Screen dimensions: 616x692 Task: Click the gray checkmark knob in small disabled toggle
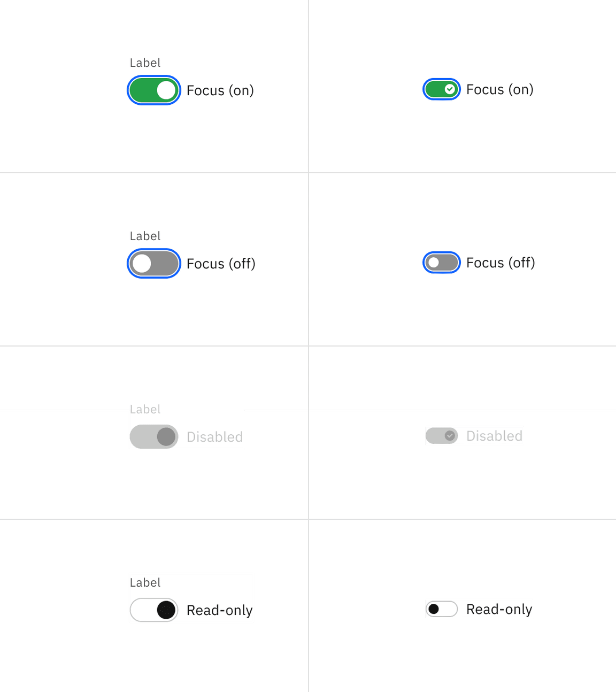tap(450, 436)
